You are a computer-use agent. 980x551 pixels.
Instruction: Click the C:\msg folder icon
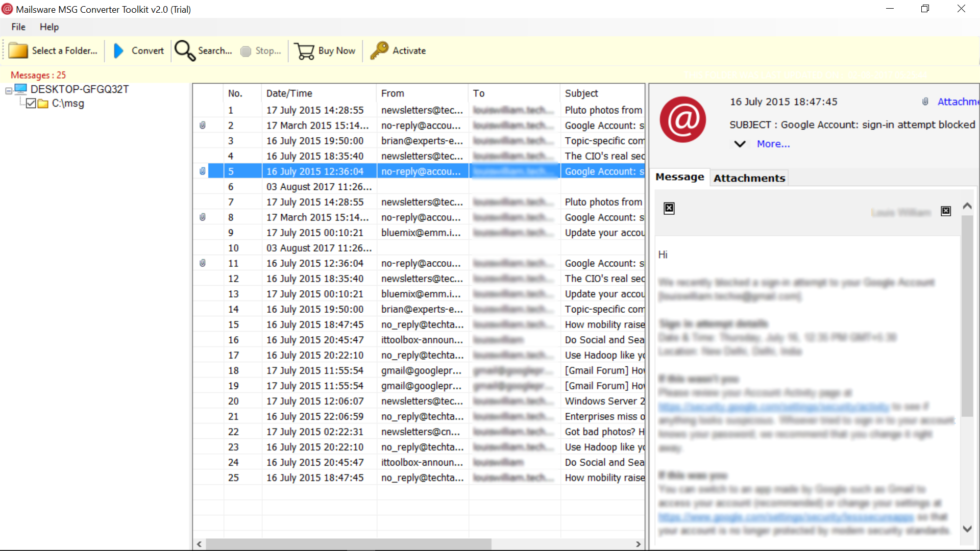pyautogui.click(x=43, y=104)
